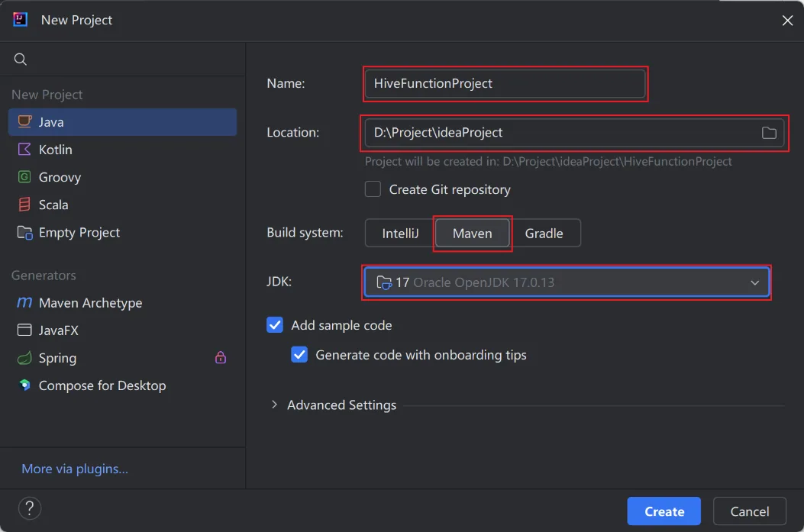The image size is (804, 532).
Task: Select Gradle build system
Action: coord(544,234)
